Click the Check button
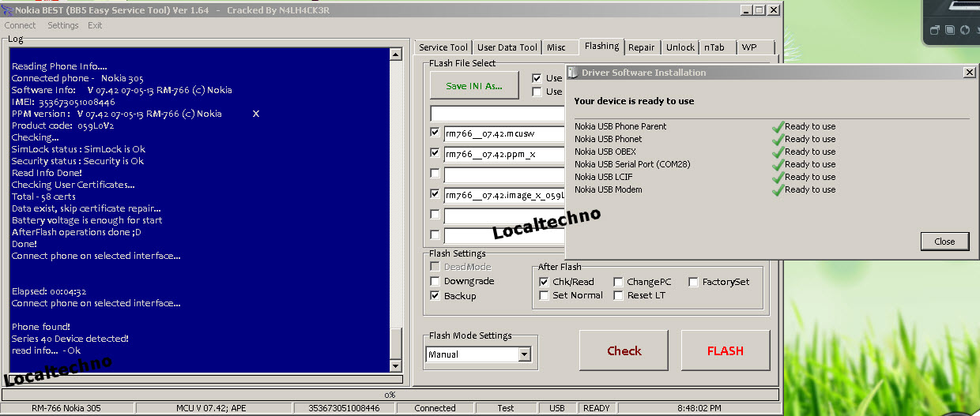 coord(624,350)
